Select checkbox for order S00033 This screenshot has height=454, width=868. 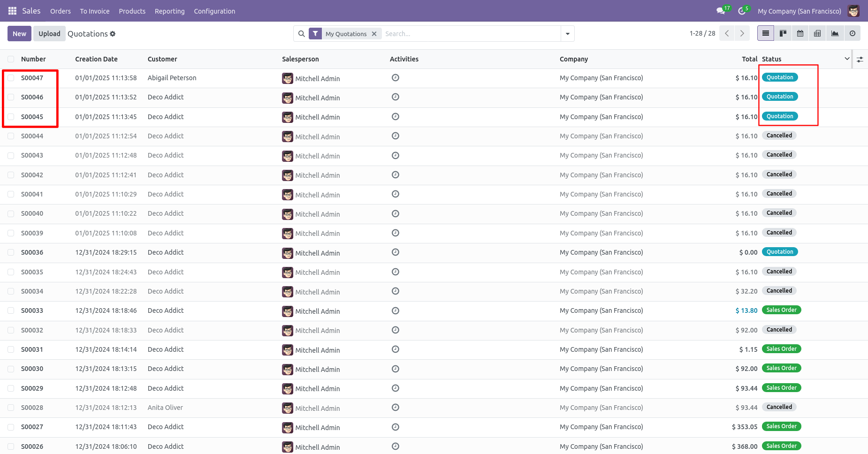tap(11, 310)
